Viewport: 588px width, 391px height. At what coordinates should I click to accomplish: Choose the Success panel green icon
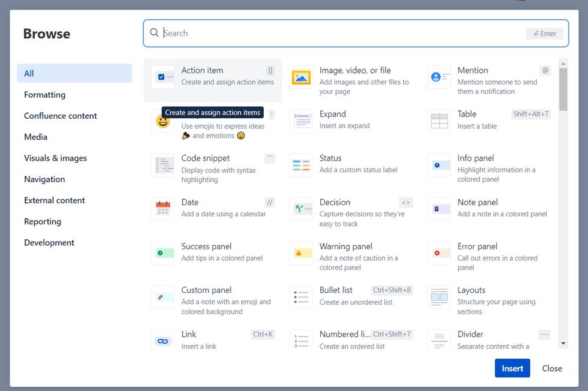point(162,253)
